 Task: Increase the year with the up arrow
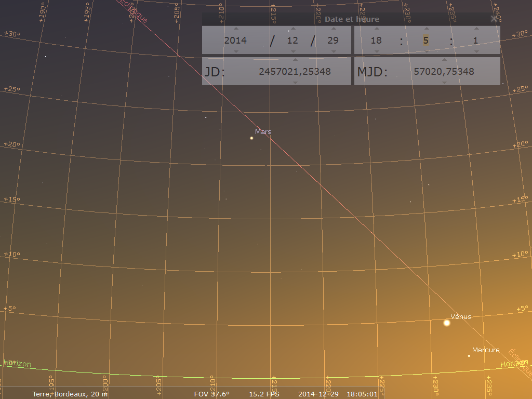click(235, 29)
